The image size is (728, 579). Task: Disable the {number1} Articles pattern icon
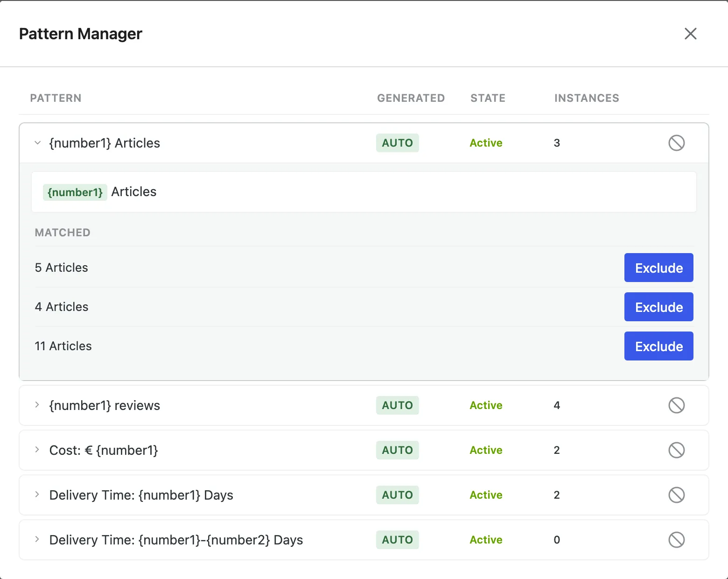click(676, 143)
